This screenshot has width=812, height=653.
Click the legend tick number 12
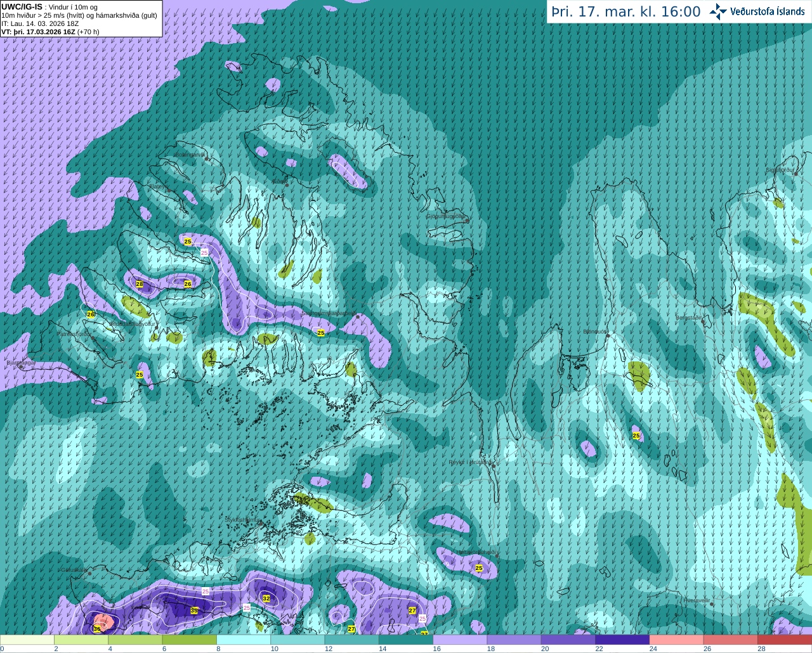(328, 649)
